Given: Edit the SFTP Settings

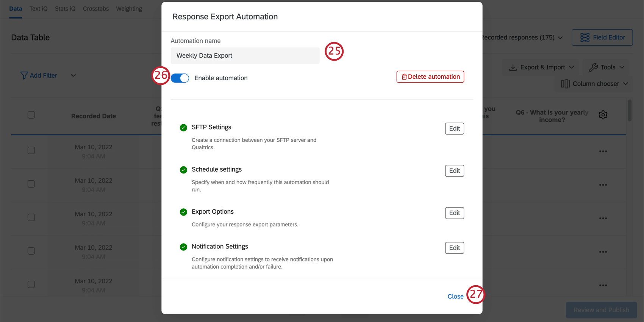Looking at the screenshot, I should (454, 128).
